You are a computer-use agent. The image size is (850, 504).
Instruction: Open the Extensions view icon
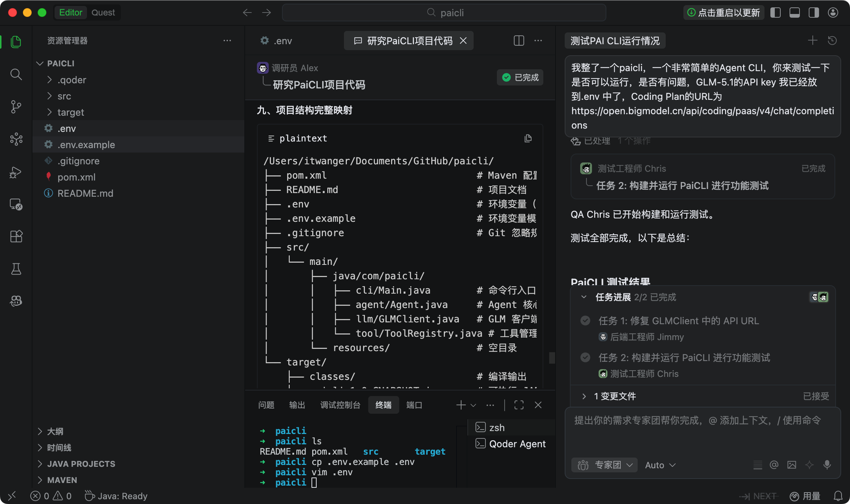point(16,236)
